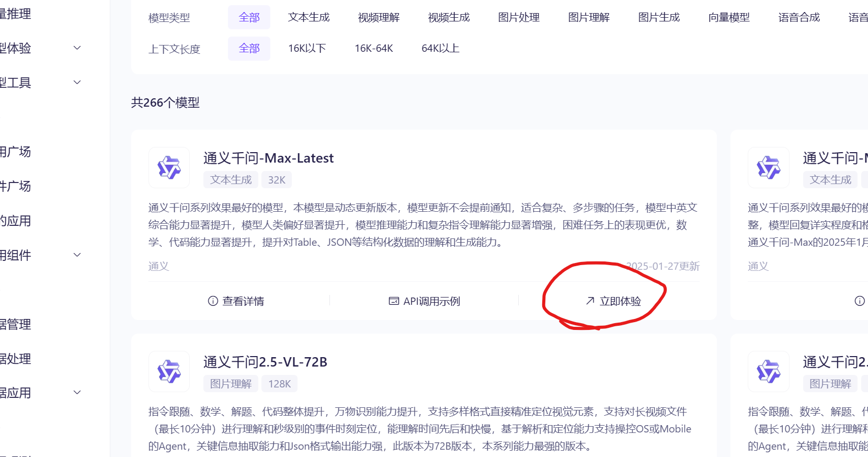Select 全部 in the 模型类型 filter
This screenshot has width=868, height=457.
tap(249, 17)
